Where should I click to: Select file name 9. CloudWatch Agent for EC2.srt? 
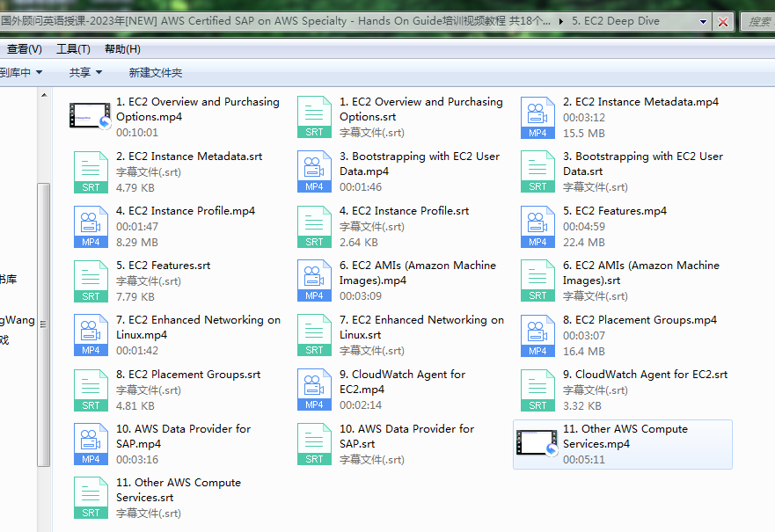tap(645, 375)
